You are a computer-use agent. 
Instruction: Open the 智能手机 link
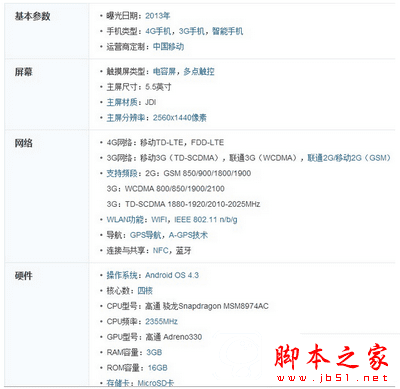(228, 31)
